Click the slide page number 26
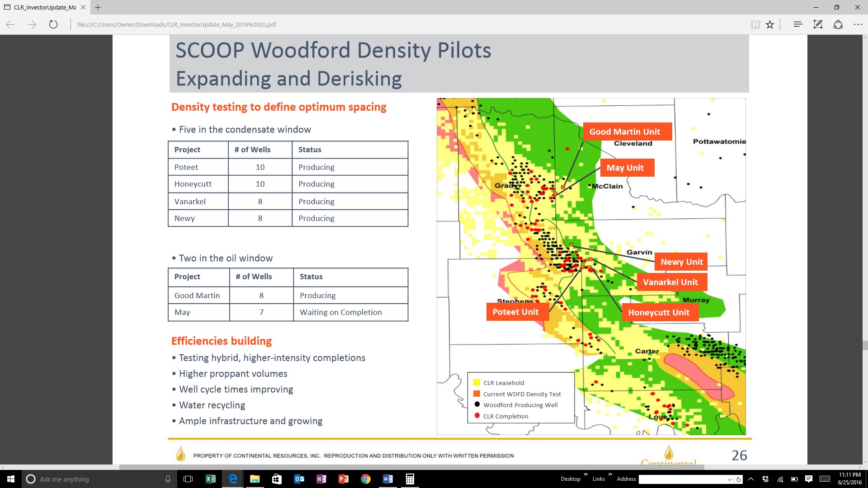This screenshot has width=868, height=488. click(x=739, y=455)
